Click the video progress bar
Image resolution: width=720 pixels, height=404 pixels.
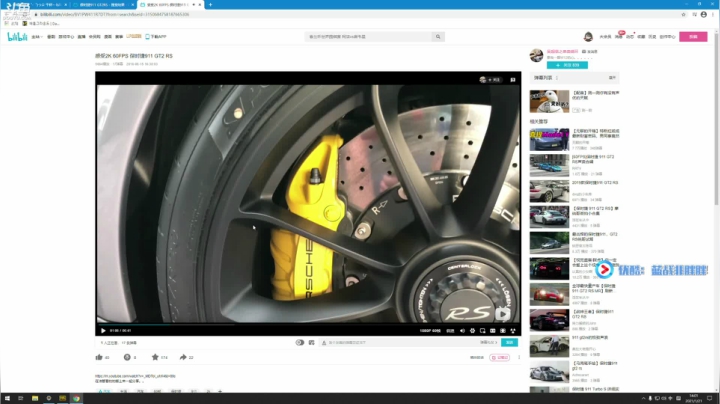308,324
